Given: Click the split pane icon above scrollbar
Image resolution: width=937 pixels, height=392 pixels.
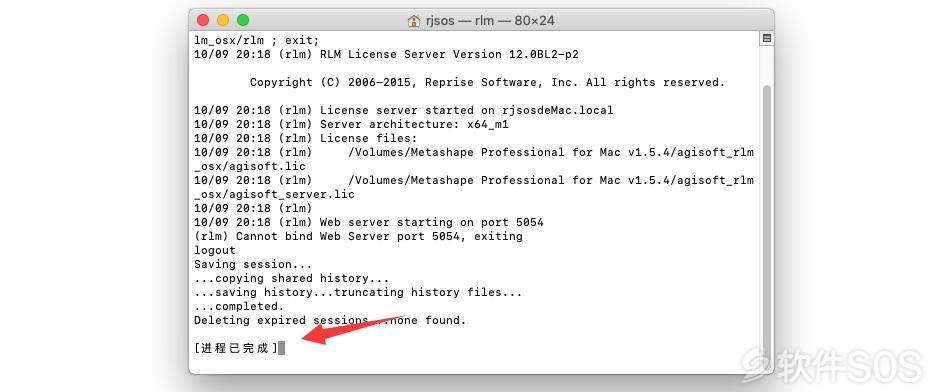Looking at the screenshot, I should pos(767,38).
